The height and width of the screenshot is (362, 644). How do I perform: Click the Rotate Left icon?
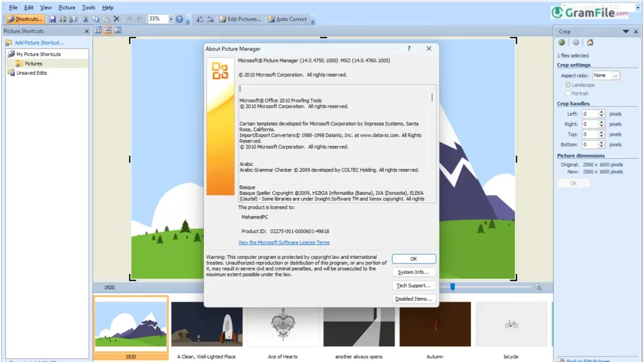click(x=199, y=19)
